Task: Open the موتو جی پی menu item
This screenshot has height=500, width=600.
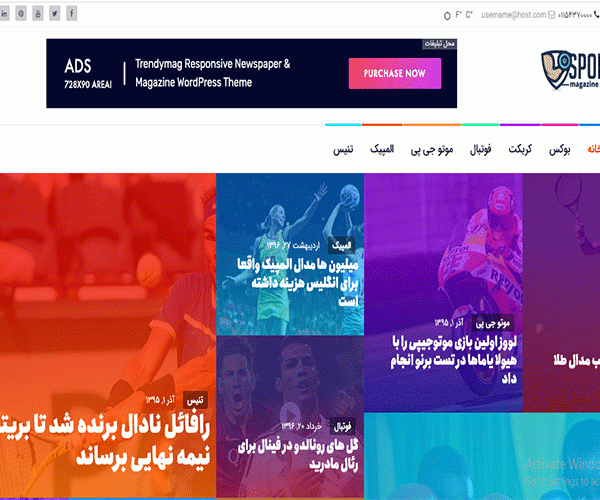Action: 432,149
